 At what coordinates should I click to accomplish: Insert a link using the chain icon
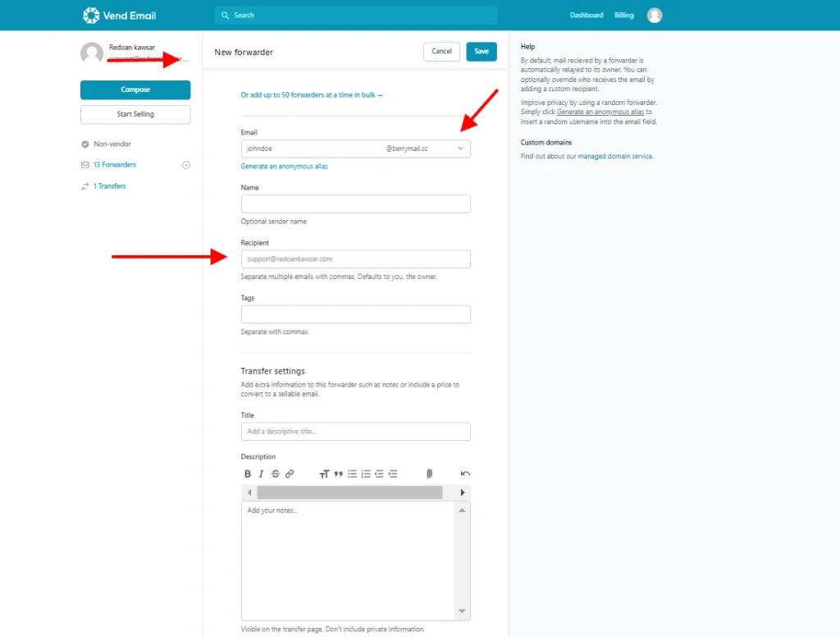289,474
